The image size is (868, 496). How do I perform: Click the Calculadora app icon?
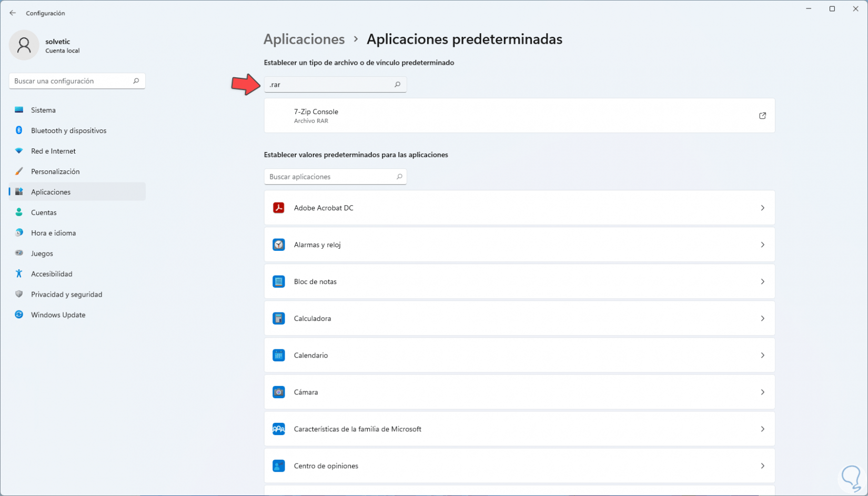279,318
